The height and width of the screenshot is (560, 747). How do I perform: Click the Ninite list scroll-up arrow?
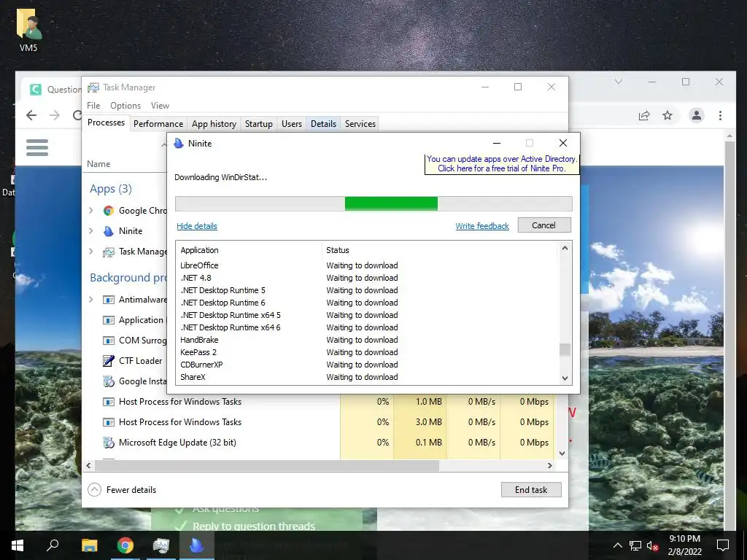coord(565,248)
